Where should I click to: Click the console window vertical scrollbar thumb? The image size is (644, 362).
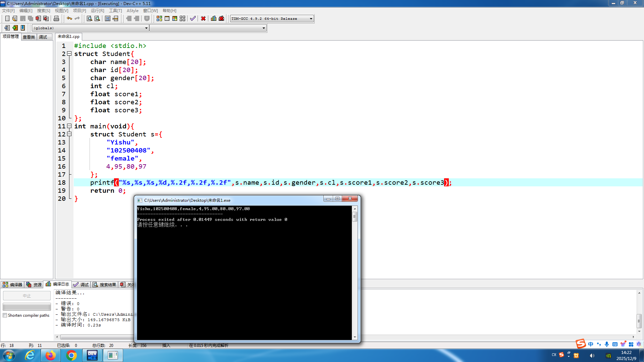pyautogui.click(x=355, y=217)
